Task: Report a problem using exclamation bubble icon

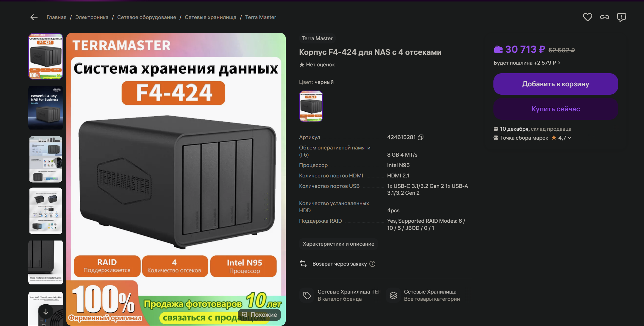Action: coord(621,17)
